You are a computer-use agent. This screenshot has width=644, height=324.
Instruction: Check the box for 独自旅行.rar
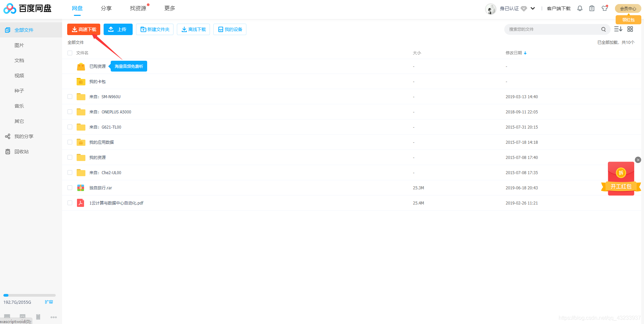click(x=70, y=188)
